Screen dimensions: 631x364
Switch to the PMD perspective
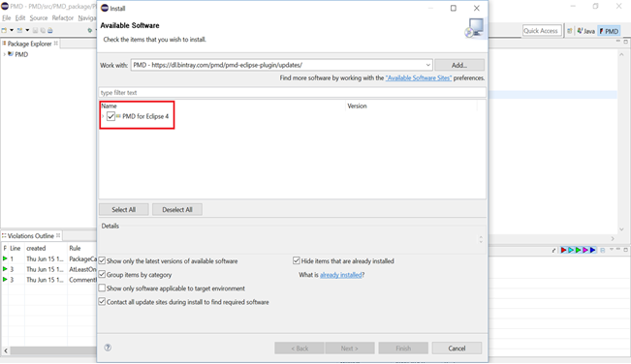(x=609, y=31)
